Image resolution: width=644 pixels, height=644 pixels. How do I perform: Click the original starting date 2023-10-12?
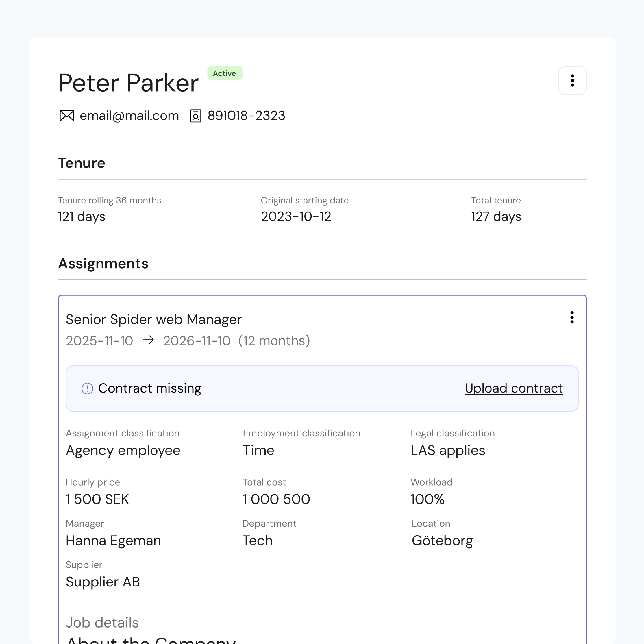(296, 217)
